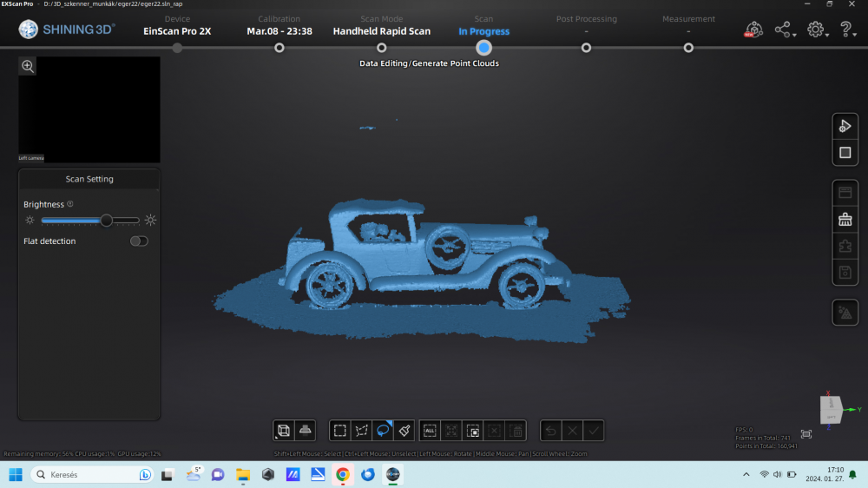Screen dimensions: 868x488
Task: Zoom in on the camera preview
Action: pyautogui.click(x=28, y=66)
